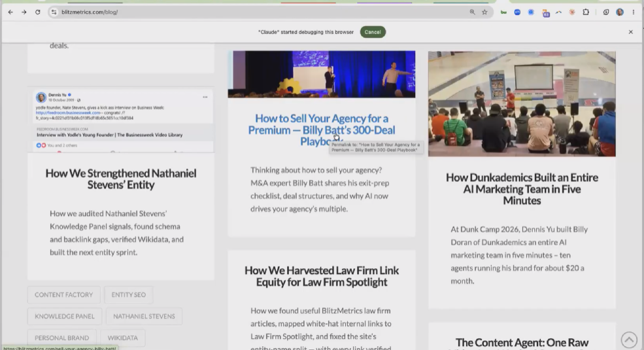
Task: Select the KNOWLEDGE PANEL tag
Action: (x=65, y=317)
